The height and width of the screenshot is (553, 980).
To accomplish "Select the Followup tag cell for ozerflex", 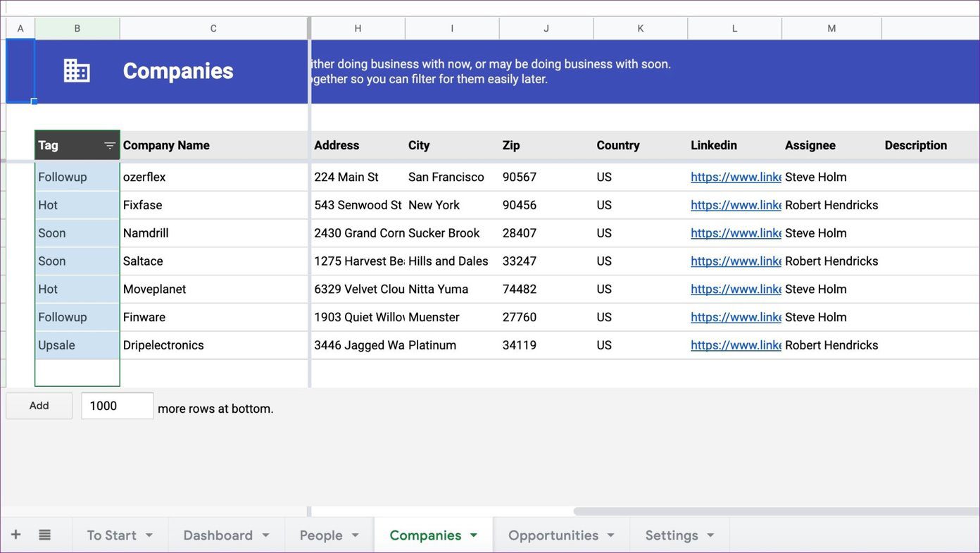I will tap(77, 177).
